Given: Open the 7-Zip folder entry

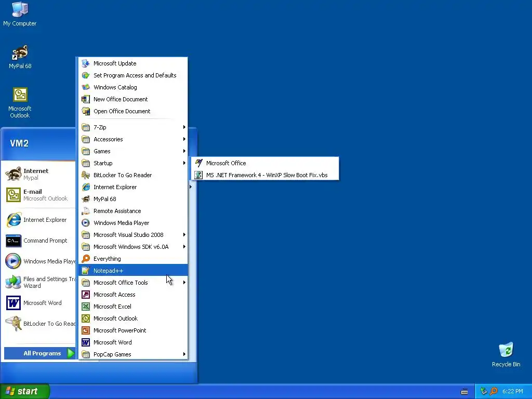Looking at the screenshot, I should click(x=133, y=127).
